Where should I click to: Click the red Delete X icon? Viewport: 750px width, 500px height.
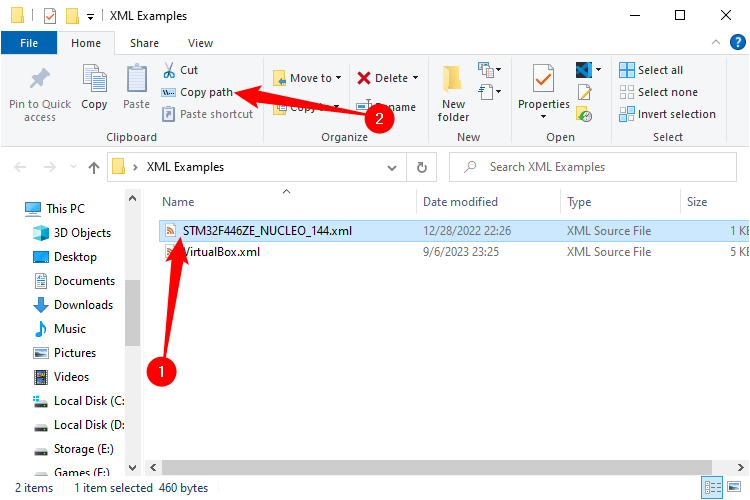[x=364, y=78]
